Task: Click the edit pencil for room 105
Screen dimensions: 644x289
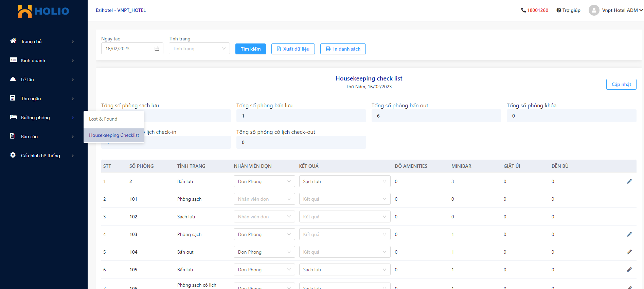Action: click(x=629, y=270)
